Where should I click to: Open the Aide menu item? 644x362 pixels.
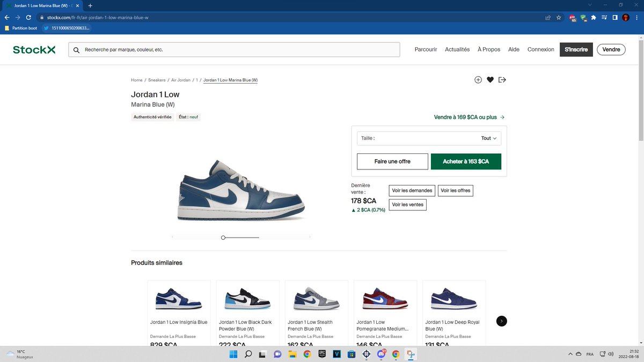coord(514,49)
